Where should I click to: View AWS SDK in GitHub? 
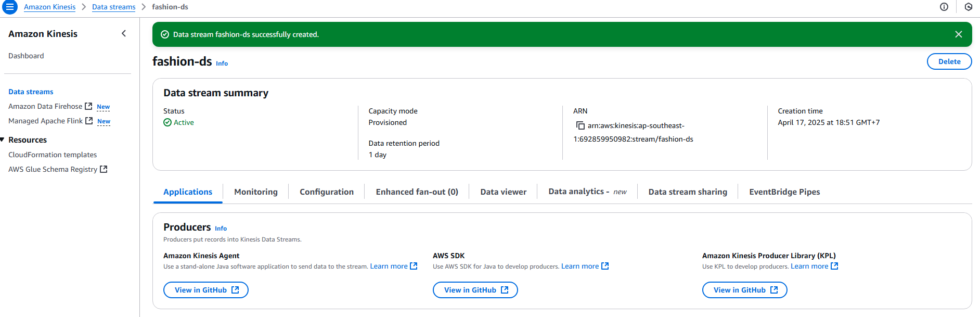[475, 290]
